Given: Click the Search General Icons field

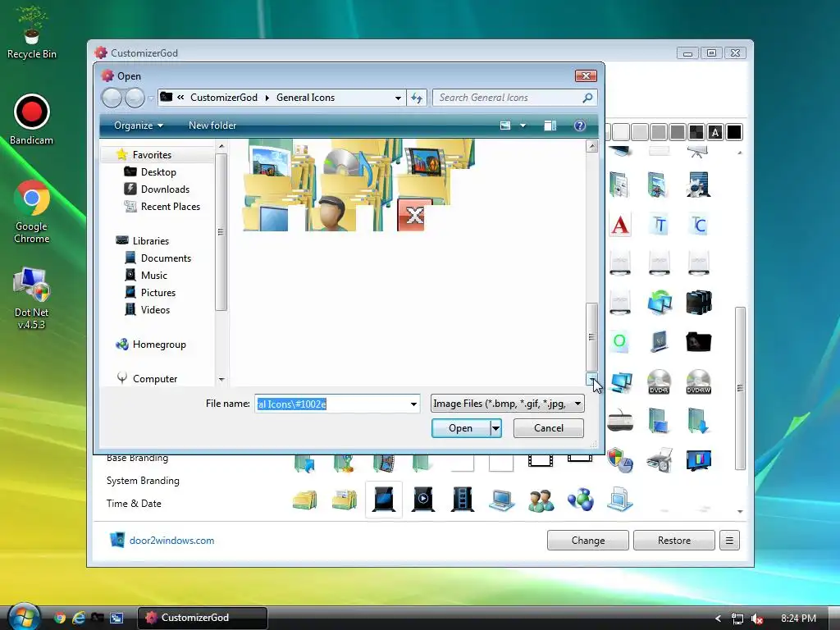Looking at the screenshot, I should [514, 98].
